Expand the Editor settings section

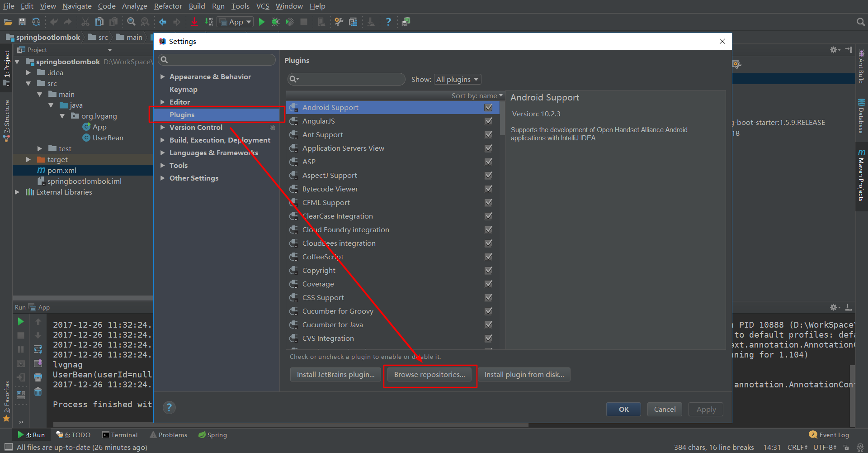coord(162,102)
